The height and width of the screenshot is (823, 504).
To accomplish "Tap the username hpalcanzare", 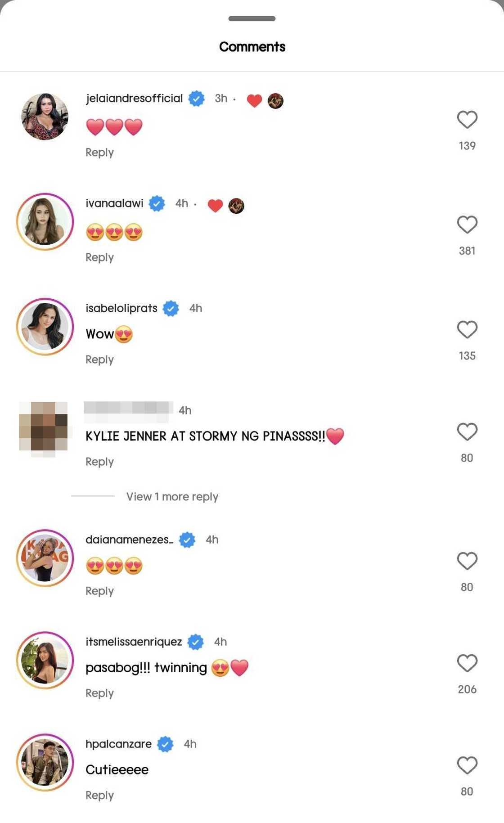I will click(x=118, y=744).
